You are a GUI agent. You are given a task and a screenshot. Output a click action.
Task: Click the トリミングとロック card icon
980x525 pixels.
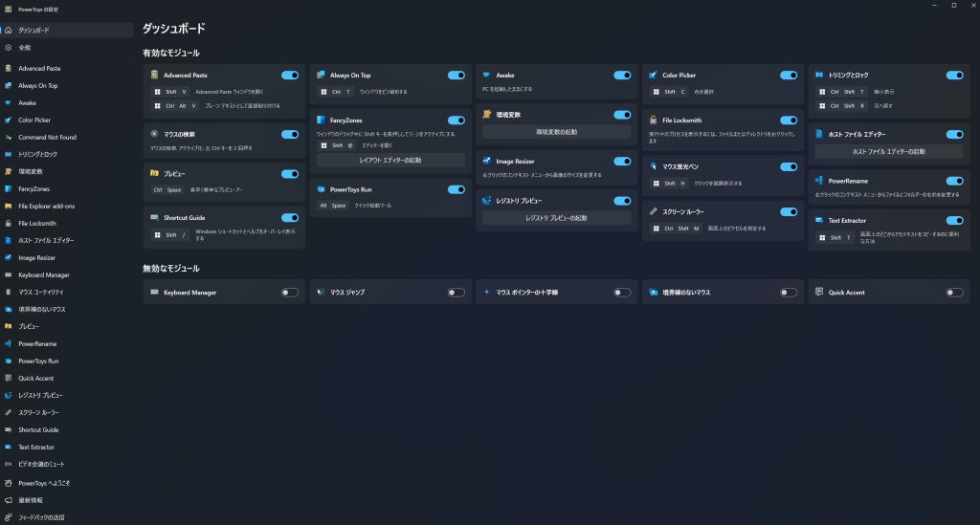(x=819, y=75)
